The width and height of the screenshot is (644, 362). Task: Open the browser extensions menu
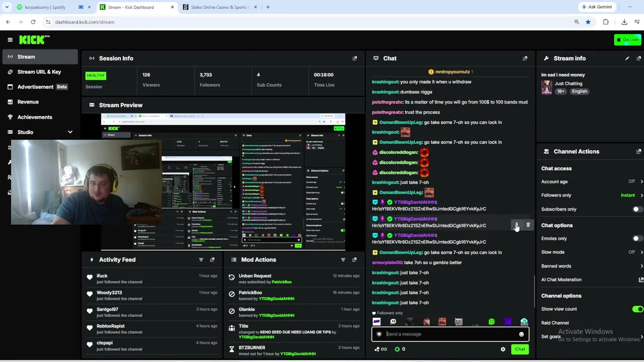tap(606, 22)
